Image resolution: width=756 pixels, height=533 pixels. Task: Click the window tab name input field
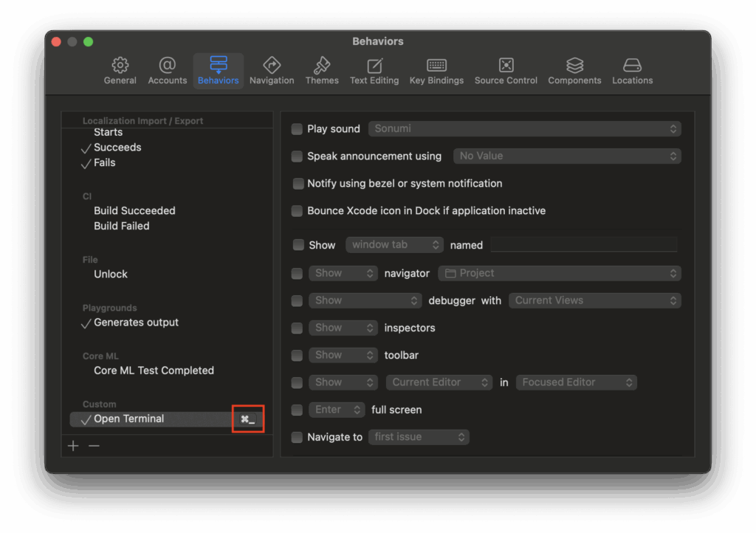click(x=584, y=245)
